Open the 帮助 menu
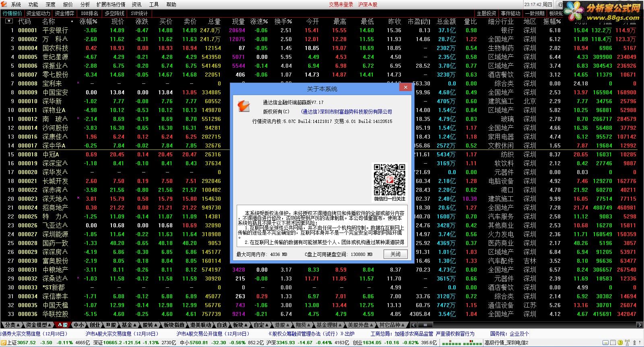 (171, 4)
